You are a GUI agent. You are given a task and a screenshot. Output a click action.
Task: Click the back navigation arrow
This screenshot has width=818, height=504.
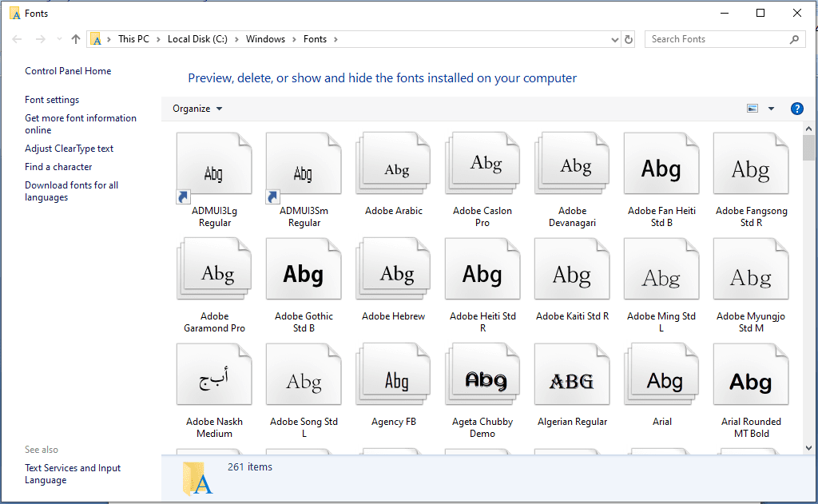pos(18,38)
